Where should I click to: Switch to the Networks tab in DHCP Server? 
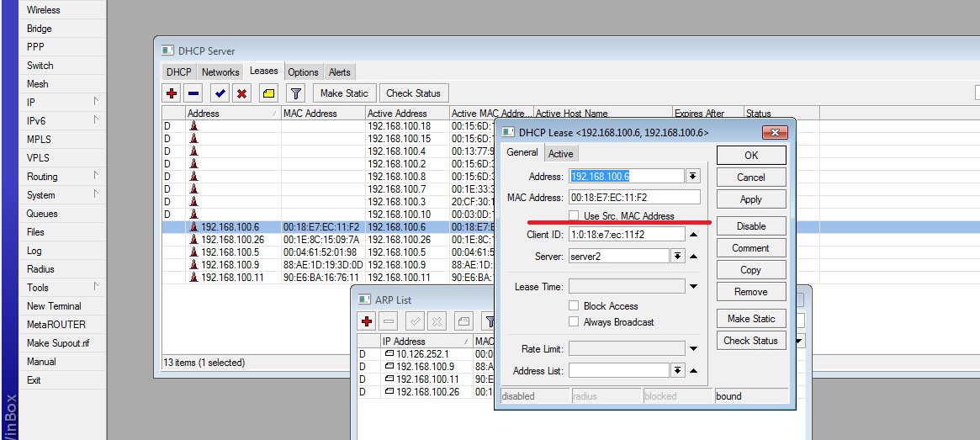[220, 72]
